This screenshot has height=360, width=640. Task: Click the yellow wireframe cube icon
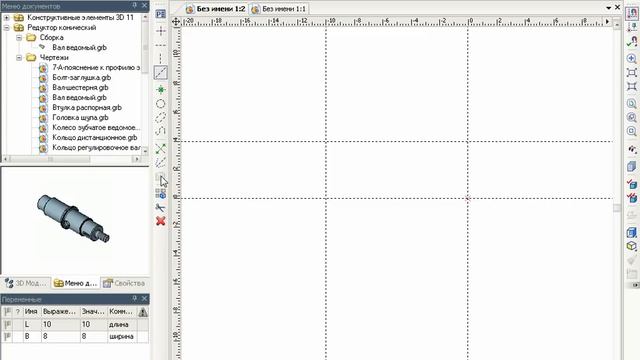(632, 246)
